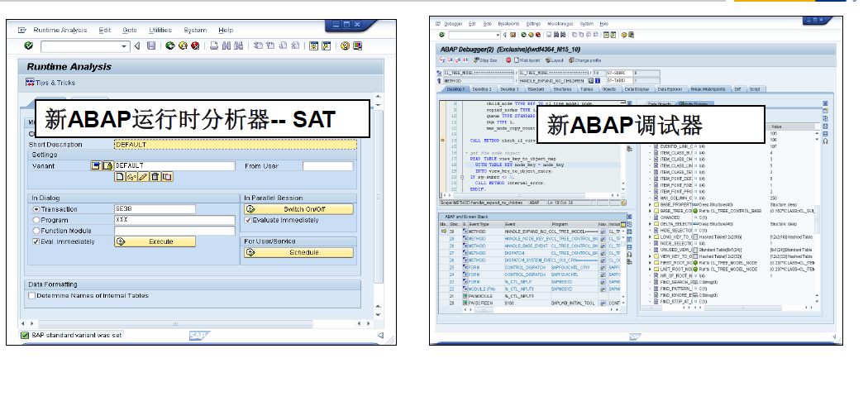Open Breakpoints menu in ABAP Debugger window
The height and width of the screenshot is (406, 868).
click(x=508, y=24)
